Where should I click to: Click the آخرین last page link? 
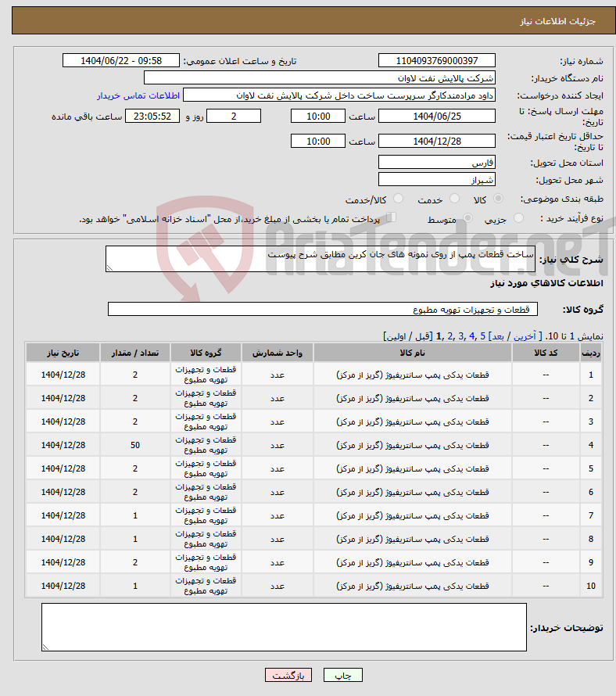[x=525, y=336]
